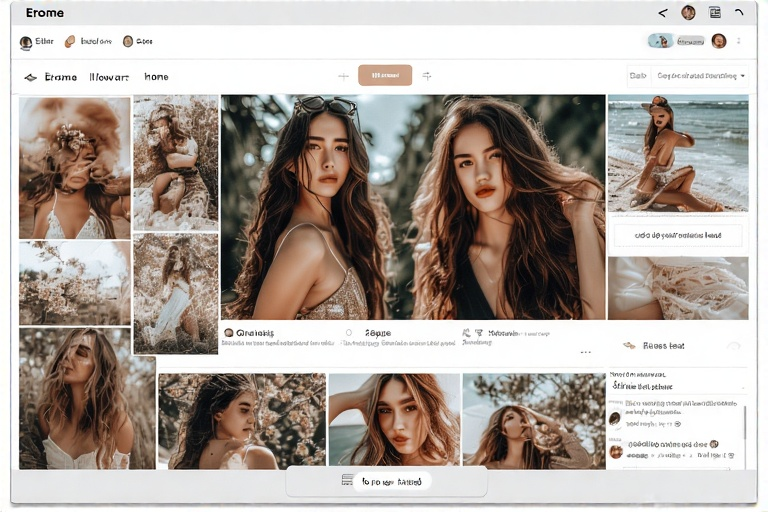Open the layout panel icon in the title bar
The height and width of the screenshot is (512, 768).
715,13
